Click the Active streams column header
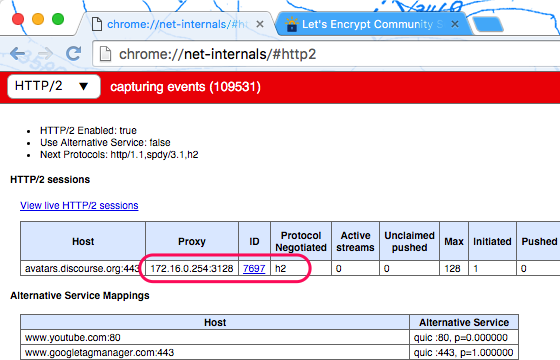Screen dimensions: 560x360 [x=355, y=241]
